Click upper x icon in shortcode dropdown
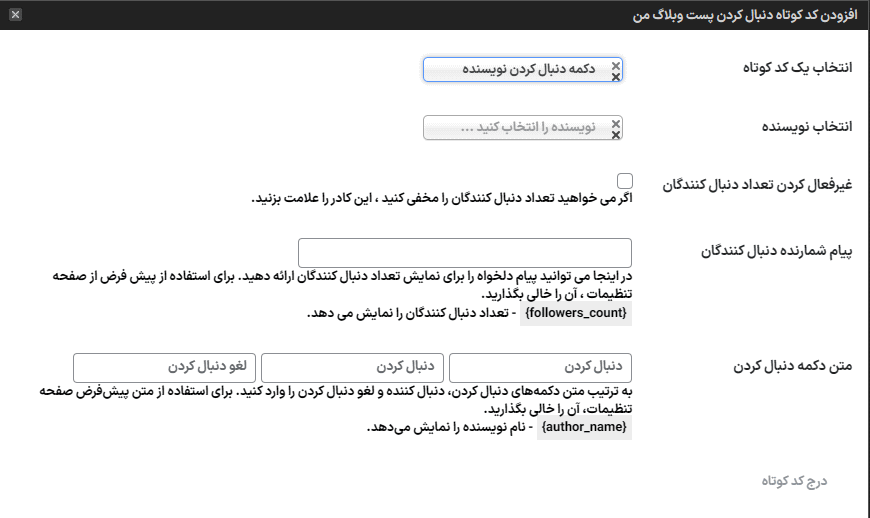 pos(616,65)
